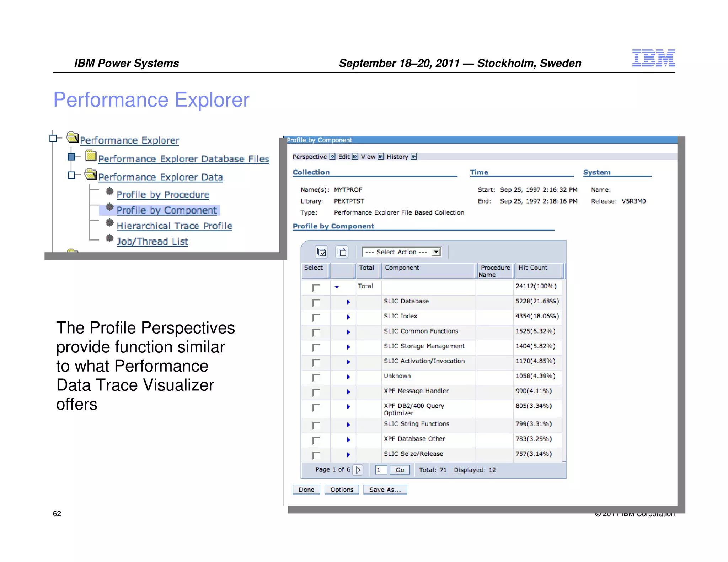
Task: Open the Performance Explorer root folder icon
Action: click(x=73, y=137)
